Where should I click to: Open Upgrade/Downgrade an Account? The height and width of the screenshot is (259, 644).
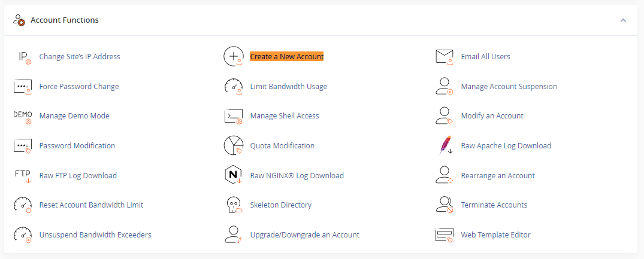[304, 235]
